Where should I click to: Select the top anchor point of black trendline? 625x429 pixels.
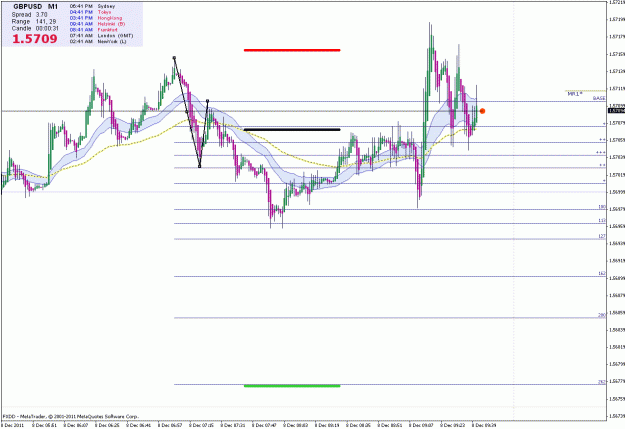tap(174, 58)
